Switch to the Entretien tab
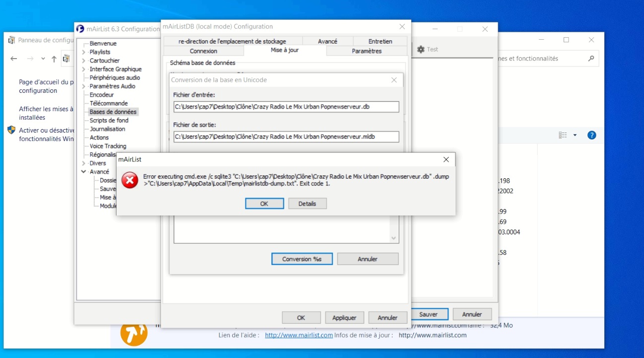This screenshot has width=644, height=358. (x=380, y=41)
